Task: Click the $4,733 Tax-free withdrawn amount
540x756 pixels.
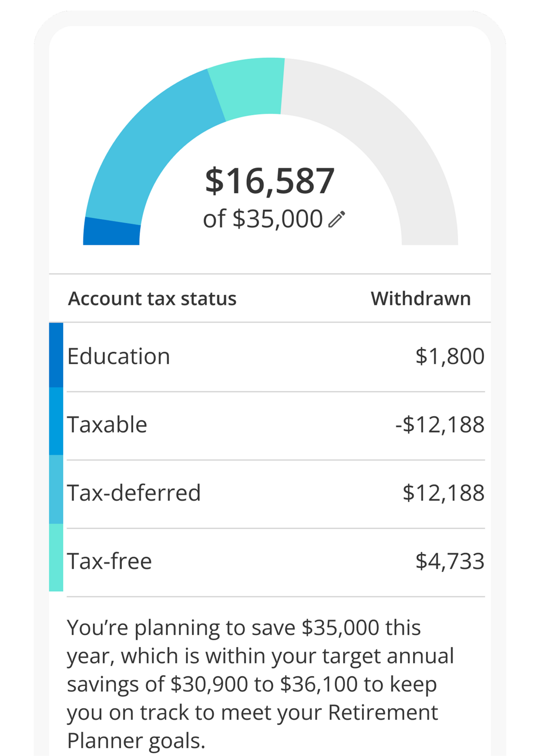Action: 449,561
